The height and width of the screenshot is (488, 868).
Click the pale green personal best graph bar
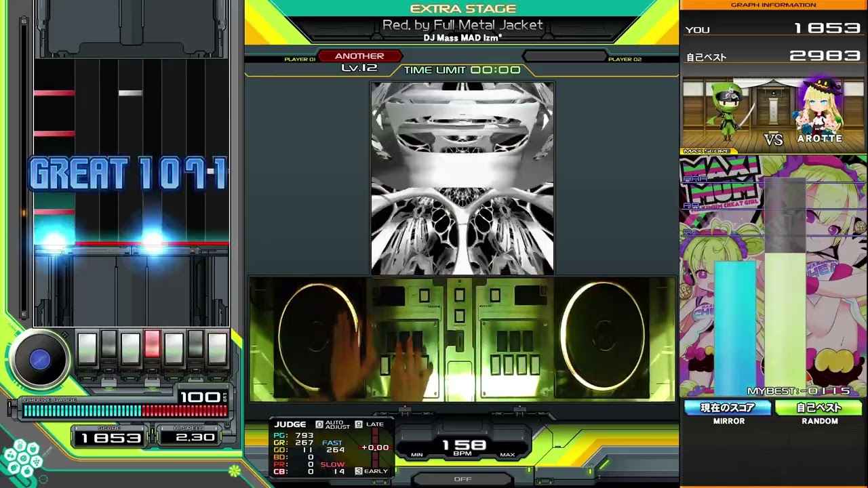point(785,324)
